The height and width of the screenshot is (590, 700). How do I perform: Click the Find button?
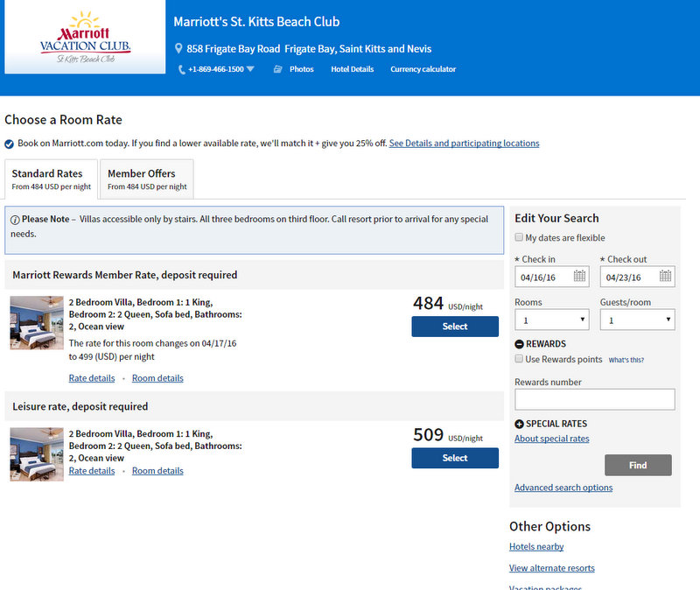click(x=638, y=465)
